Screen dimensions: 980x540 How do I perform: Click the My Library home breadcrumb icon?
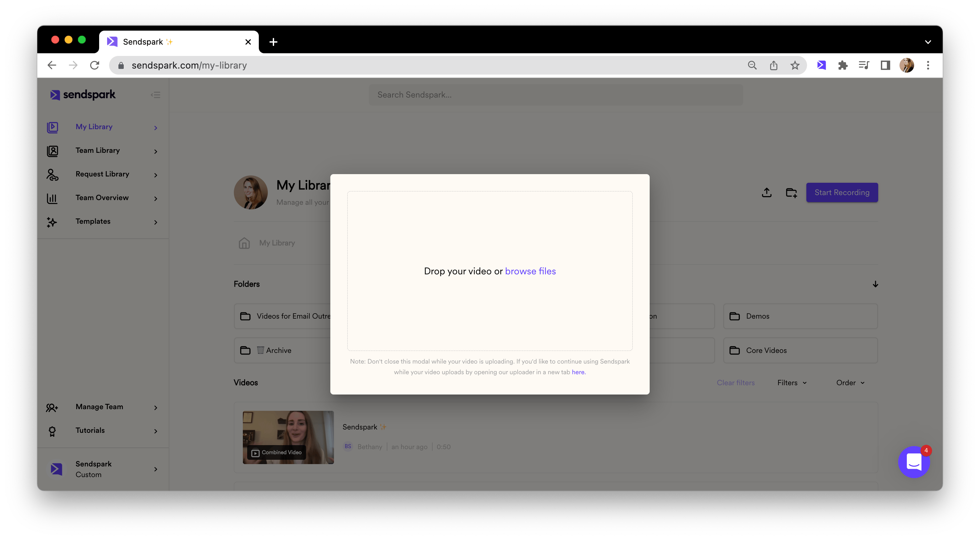click(244, 243)
